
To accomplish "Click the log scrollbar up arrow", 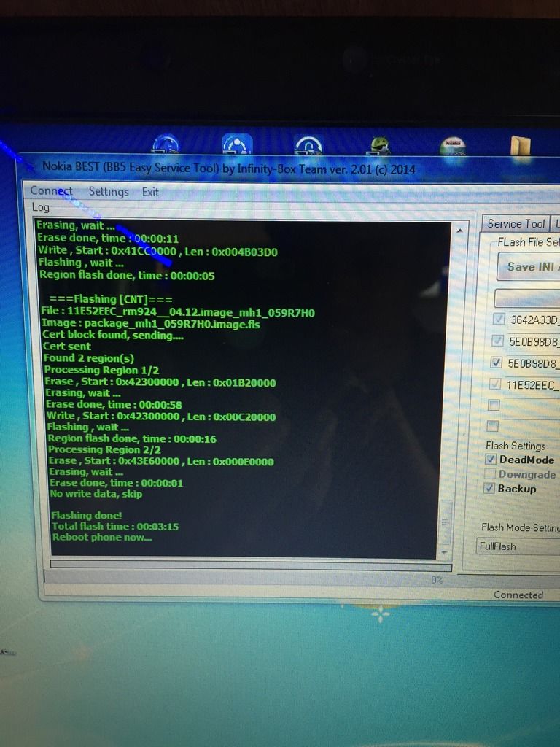I will 461,230.
